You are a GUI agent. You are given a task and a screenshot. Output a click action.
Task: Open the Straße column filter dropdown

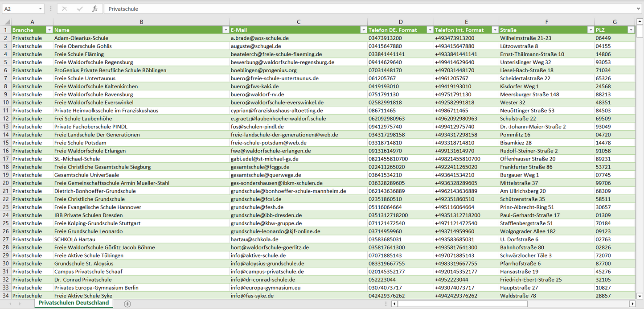point(591,30)
